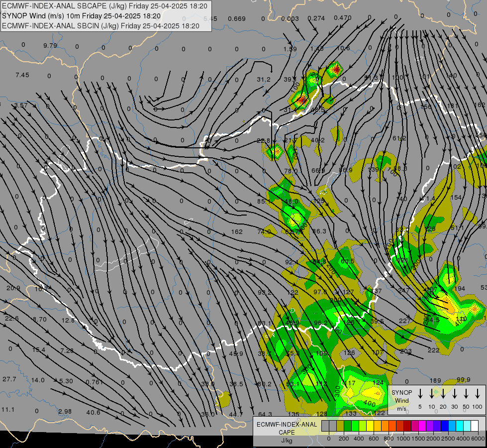Click the 20 m/s wind arrow in the legend
Viewport: 487px width, 448px height.
click(x=443, y=394)
